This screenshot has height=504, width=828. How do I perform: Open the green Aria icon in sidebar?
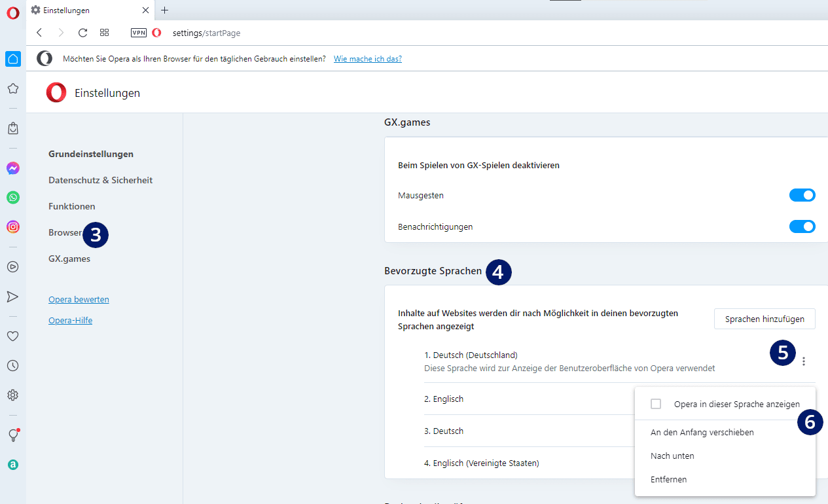(13, 465)
